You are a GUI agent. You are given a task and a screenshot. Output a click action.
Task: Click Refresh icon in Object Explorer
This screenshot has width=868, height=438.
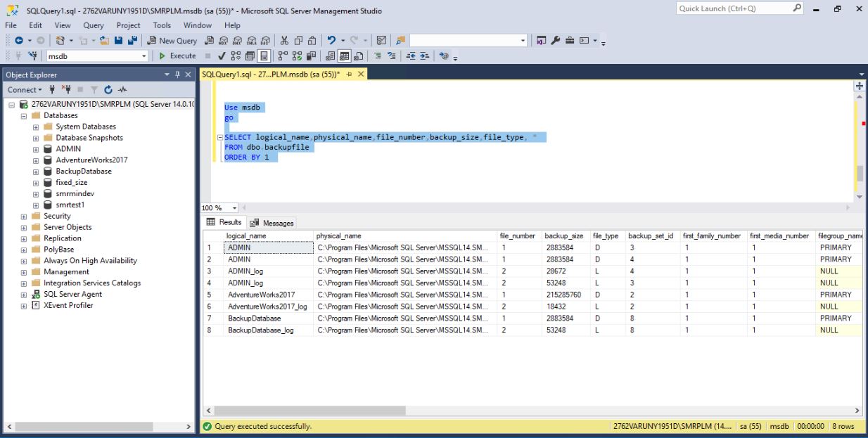108,90
